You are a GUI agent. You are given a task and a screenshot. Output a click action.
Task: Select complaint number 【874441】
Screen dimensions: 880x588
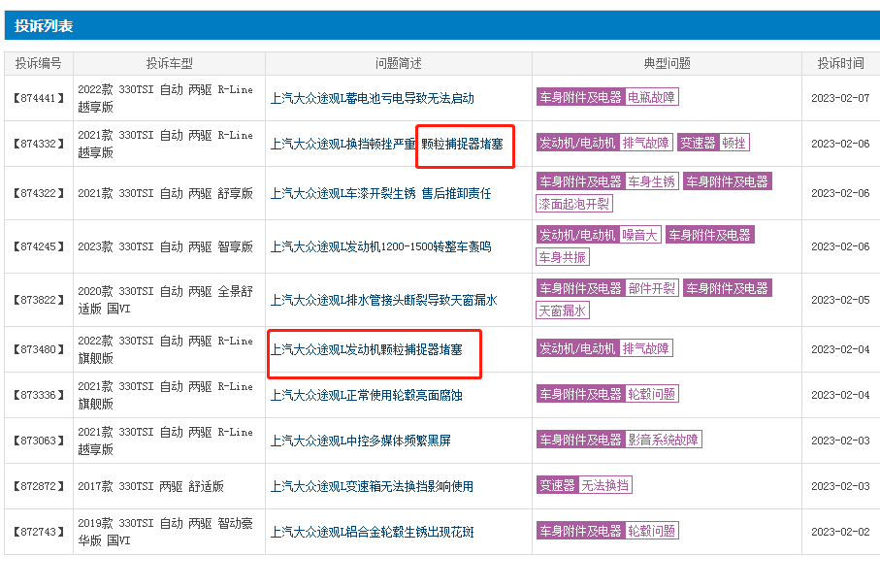(38, 98)
